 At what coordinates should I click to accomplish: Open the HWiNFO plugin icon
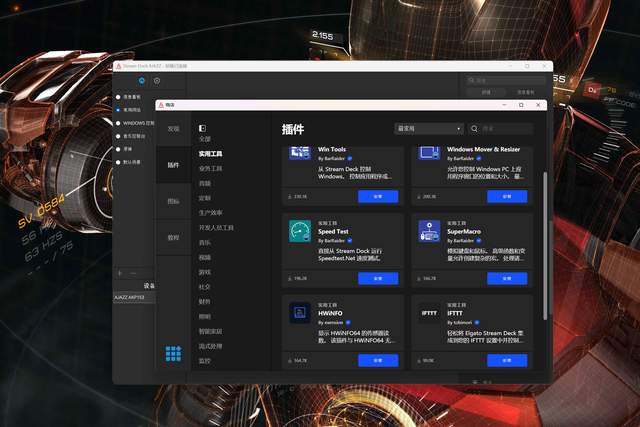pyautogui.click(x=300, y=313)
